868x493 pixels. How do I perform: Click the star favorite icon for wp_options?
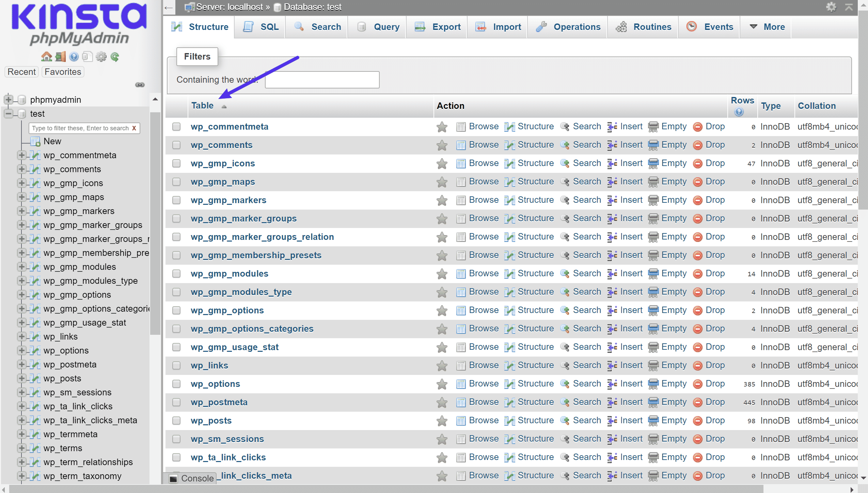[441, 383]
